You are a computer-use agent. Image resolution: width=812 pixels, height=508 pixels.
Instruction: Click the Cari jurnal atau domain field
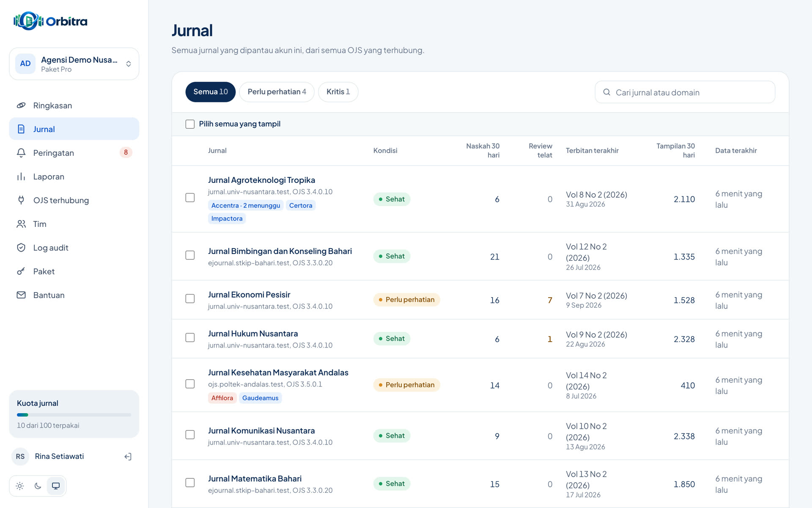point(685,92)
